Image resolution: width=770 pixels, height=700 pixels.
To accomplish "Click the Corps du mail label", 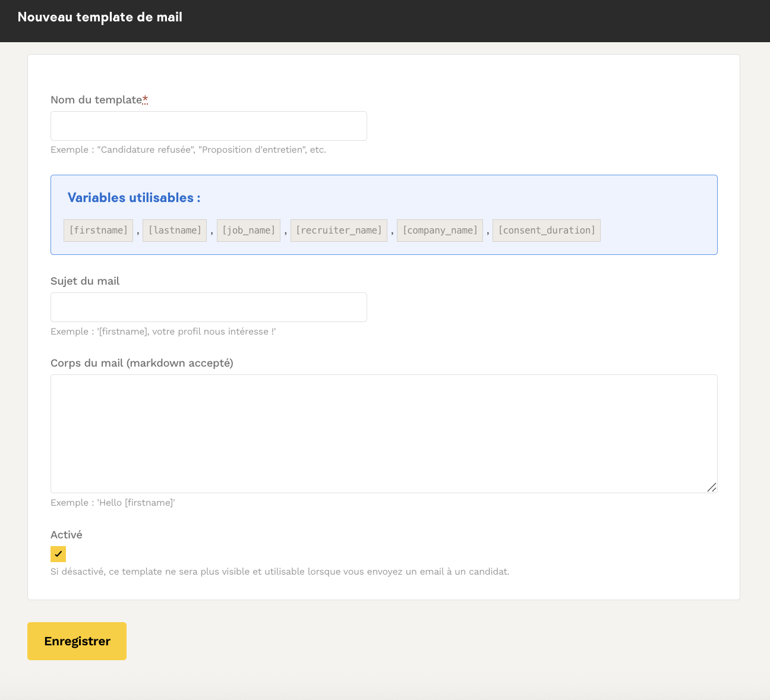I will (x=141, y=363).
